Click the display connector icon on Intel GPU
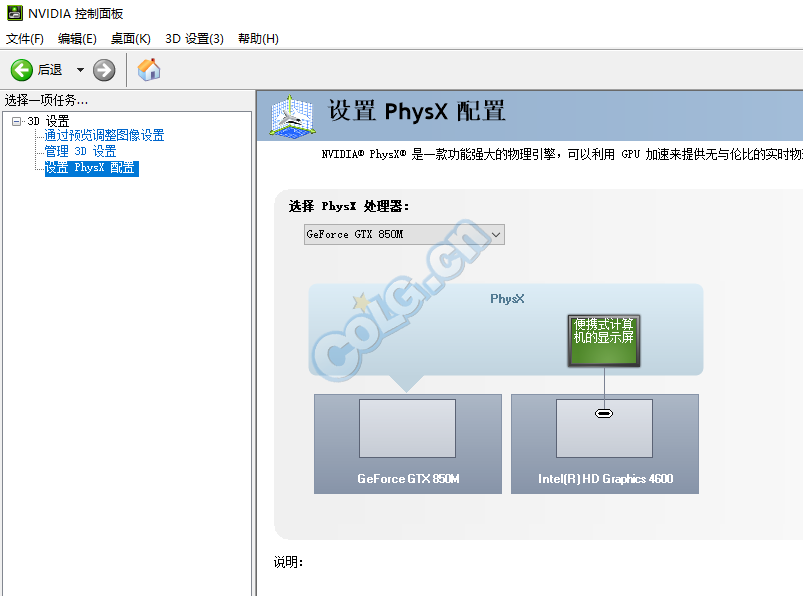Screen dimensions: 803x596 pyautogui.click(x=604, y=413)
